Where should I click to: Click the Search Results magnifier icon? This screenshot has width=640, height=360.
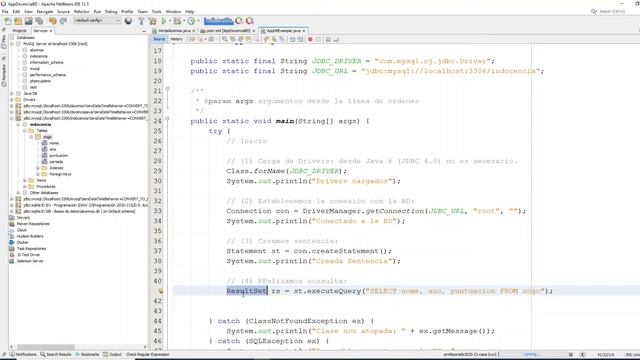pos(42,354)
